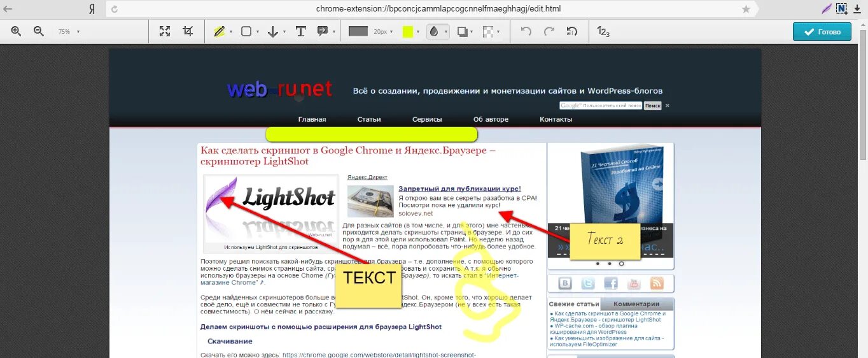Image resolution: width=868 pixels, height=358 pixels.
Task: Open browser downloads via the arrow icon
Action: [858, 9]
